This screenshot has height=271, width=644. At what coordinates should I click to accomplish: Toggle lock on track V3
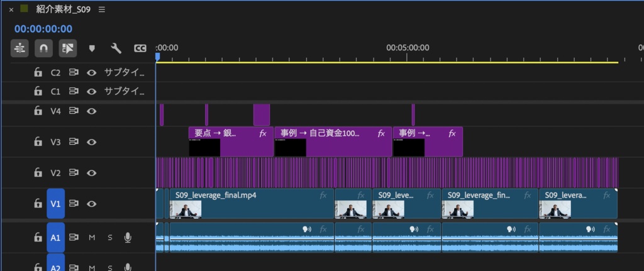(38, 141)
